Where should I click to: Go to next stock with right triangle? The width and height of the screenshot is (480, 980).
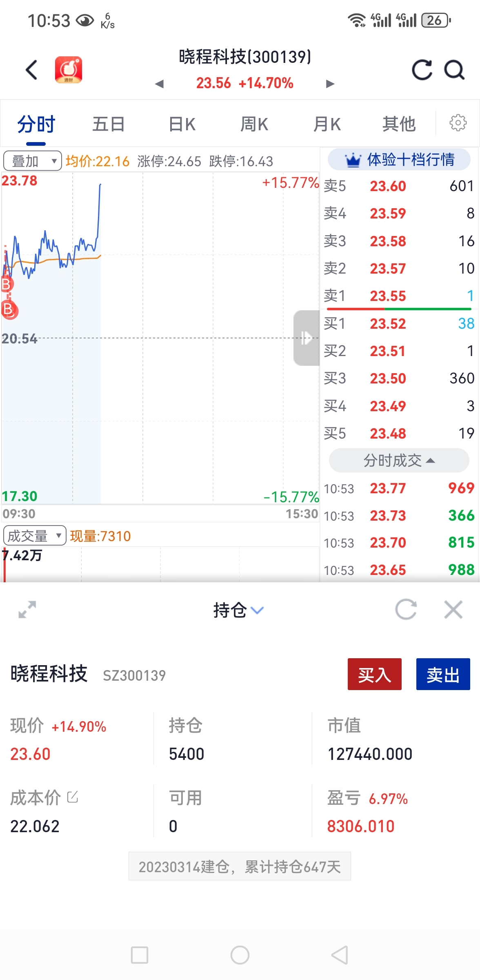[330, 84]
